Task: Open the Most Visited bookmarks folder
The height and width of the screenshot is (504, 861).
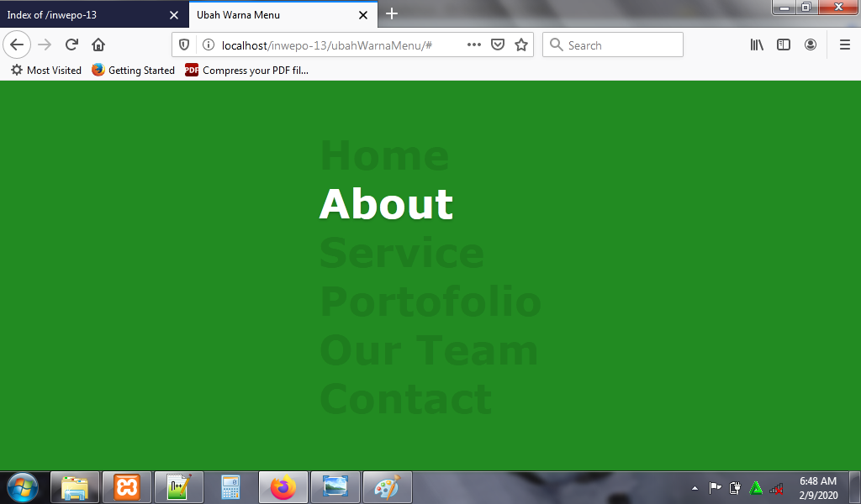Action: [x=46, y=71]
